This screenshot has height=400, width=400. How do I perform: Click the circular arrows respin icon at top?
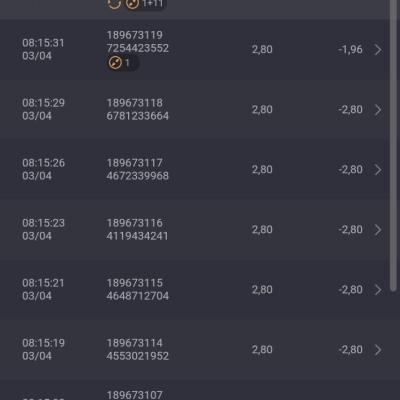(114, 4)
